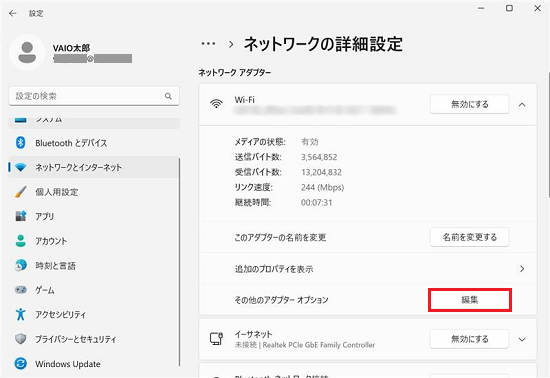This screenshot has width=550, height=378.
Task: Click the Windows Update sync icon
Action: (x=21, y=364)
